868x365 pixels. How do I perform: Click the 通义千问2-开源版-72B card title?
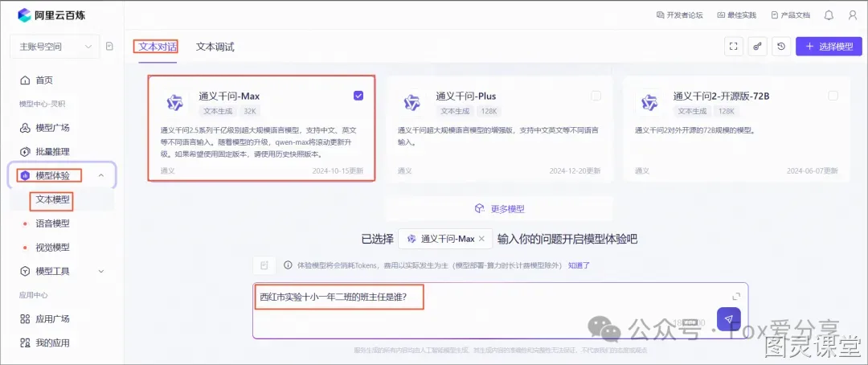point(721,96)
